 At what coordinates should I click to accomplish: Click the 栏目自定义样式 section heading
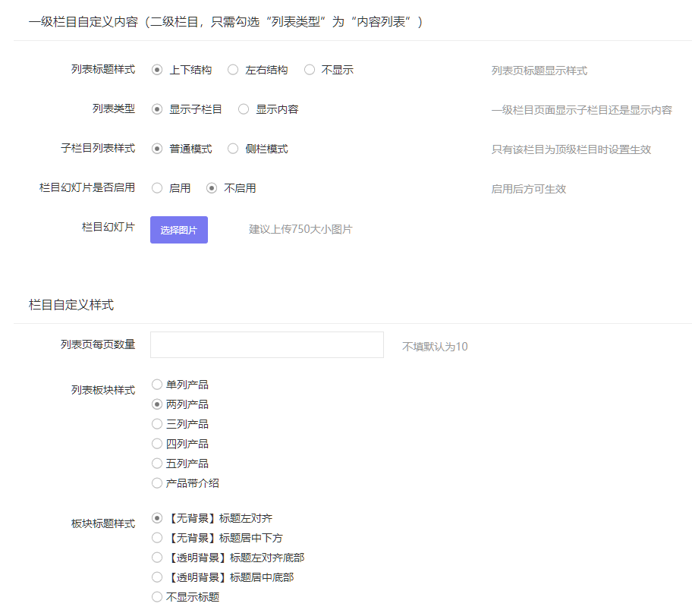71,305
